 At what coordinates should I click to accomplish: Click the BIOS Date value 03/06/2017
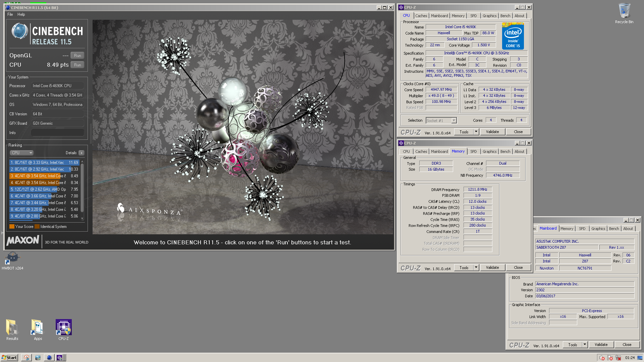click(x=585, y=296)
